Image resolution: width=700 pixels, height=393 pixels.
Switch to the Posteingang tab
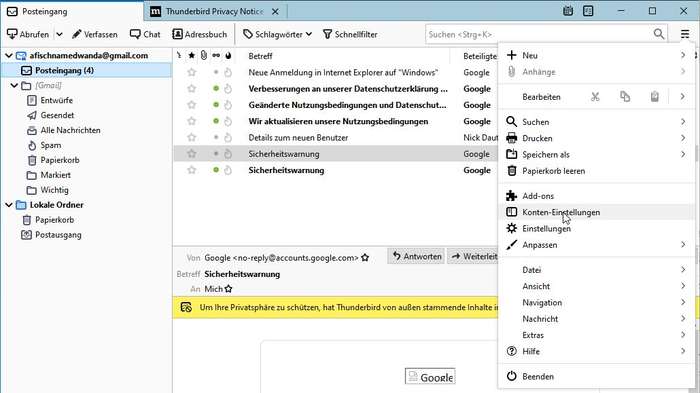(71, 11)
